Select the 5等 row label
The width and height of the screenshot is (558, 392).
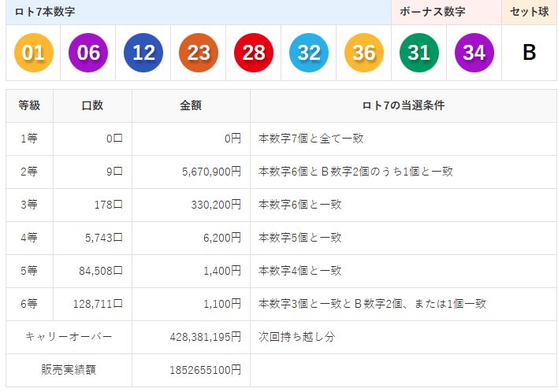[29, 271]
